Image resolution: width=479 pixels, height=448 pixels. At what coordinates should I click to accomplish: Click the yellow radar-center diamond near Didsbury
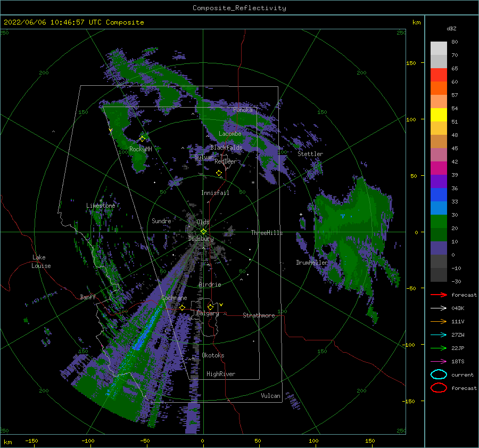[x=203, y=232]
